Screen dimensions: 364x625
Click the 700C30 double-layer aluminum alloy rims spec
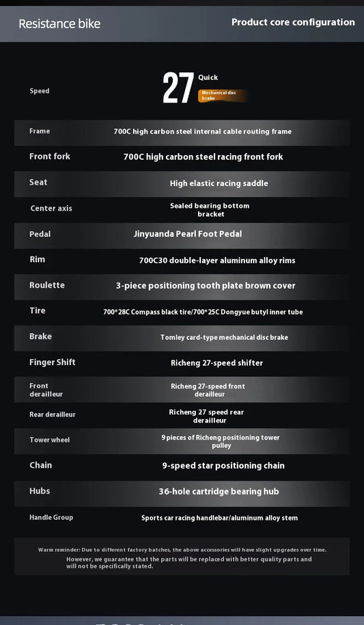(x=217, y=261)
